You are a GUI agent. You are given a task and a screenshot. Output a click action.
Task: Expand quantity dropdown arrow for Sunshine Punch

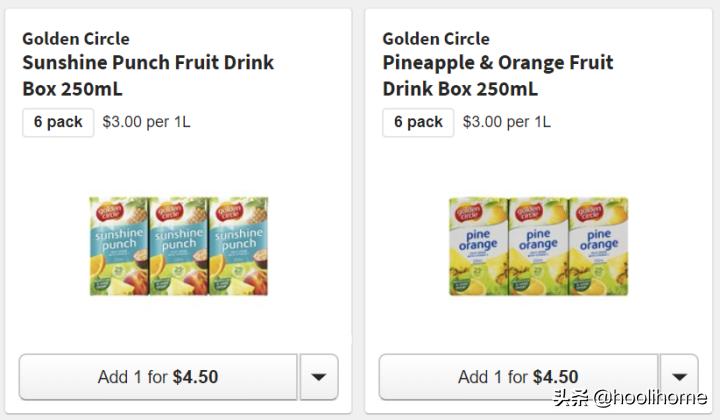319,377
